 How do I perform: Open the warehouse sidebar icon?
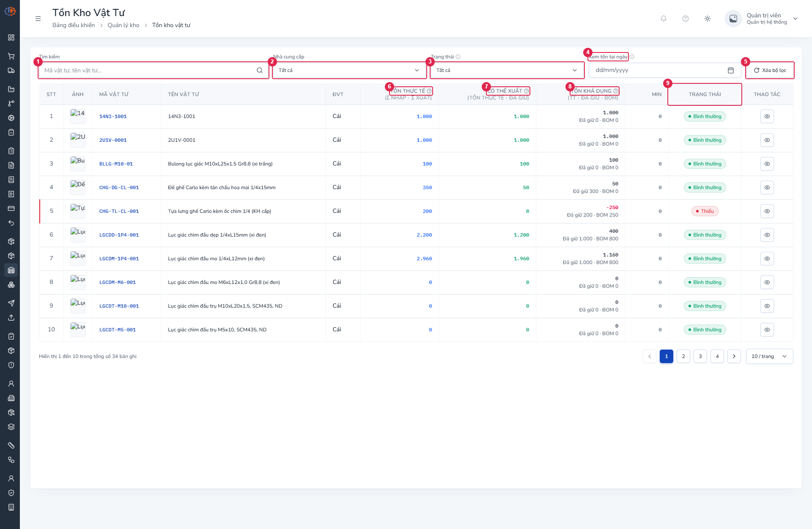(x=11, y=270)
